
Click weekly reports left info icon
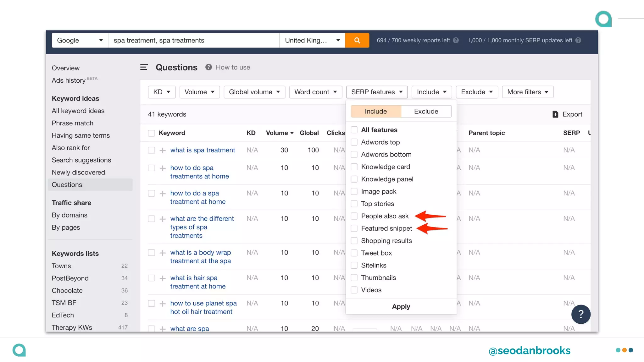point(456,41)
